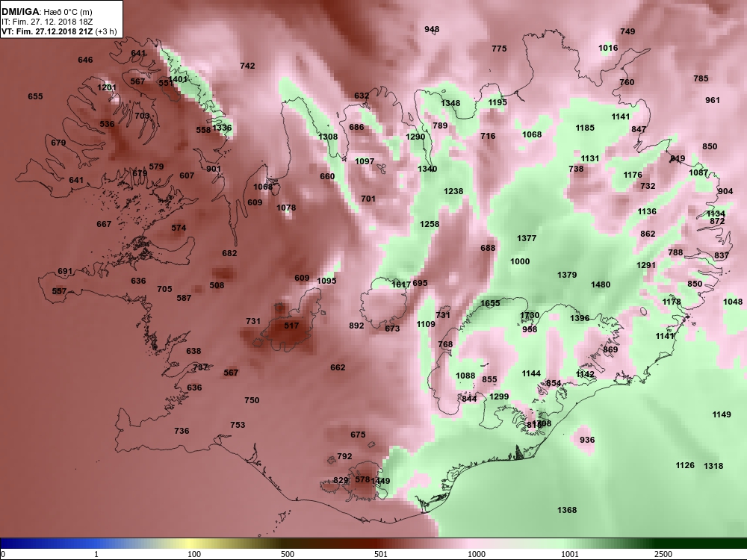
Task: Select the map value '1176'
Action: pyautogui.click(x=633, y=175)
